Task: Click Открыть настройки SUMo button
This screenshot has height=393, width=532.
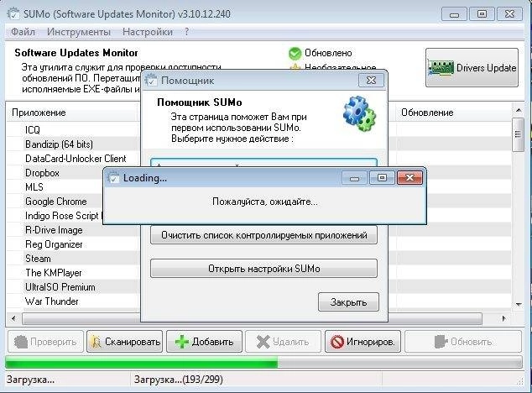Action: pyautogui.click(x=264, y=269)
